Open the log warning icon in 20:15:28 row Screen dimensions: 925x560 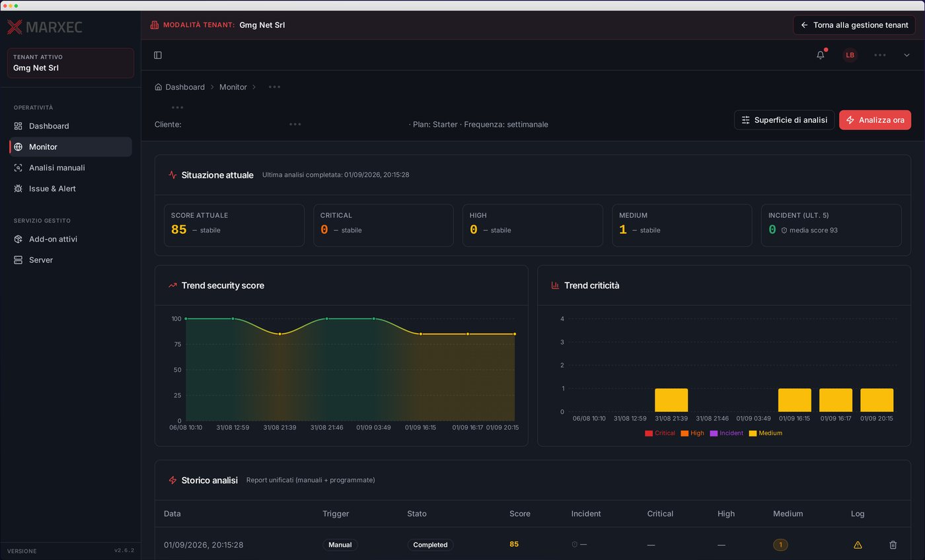[x=858, y=545]
